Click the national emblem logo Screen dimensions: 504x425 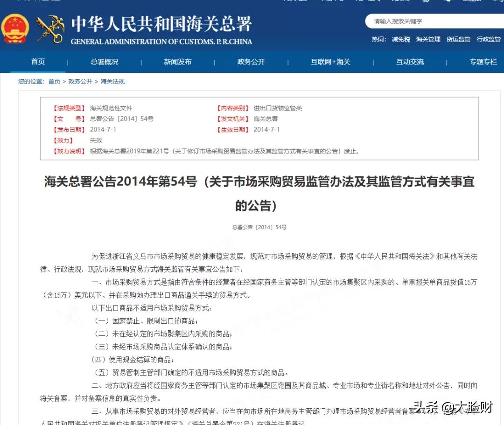tap(15, 28)
